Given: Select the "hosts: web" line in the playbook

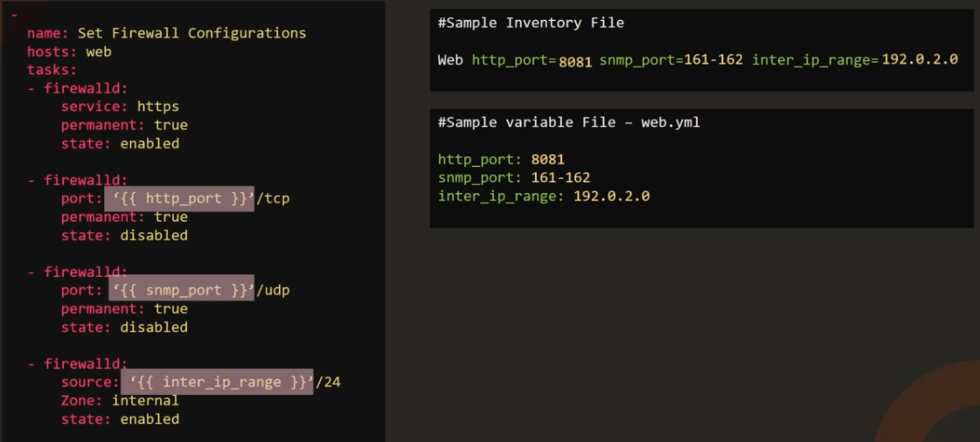Looking at the screenshot, I should (x=69, y=52).
